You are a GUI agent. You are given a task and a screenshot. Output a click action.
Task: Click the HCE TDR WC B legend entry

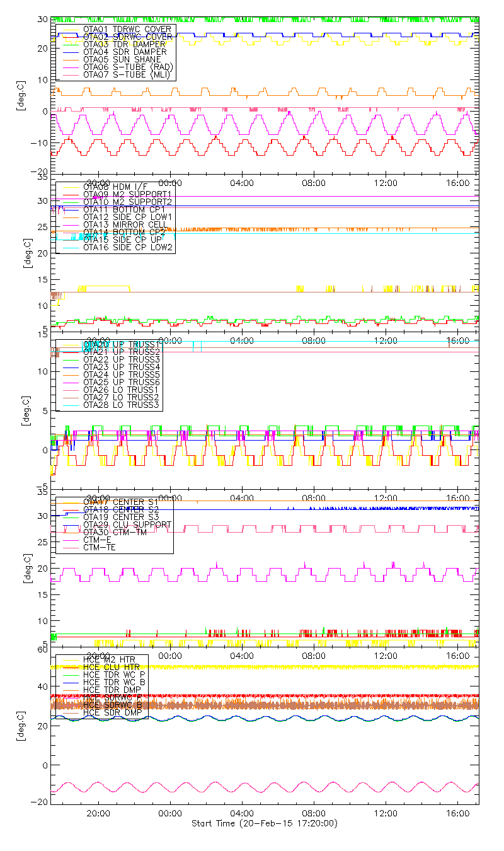(x=115, y=682)
